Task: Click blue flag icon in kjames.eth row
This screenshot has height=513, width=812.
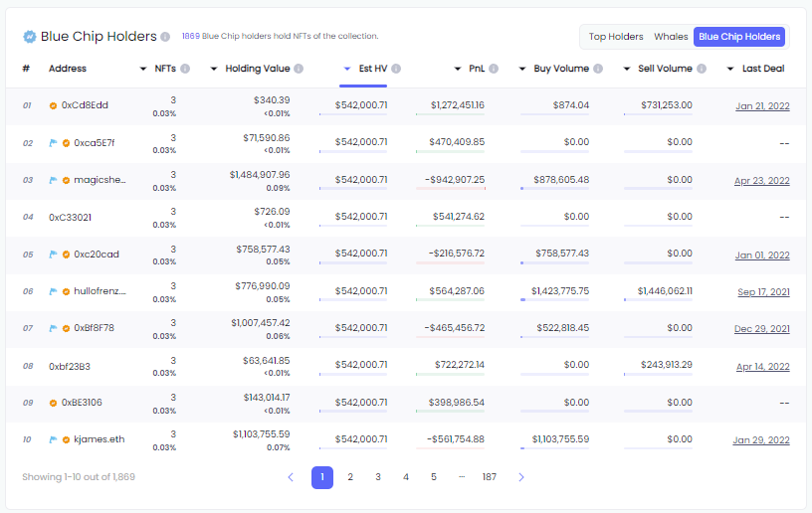Action: 53,439
